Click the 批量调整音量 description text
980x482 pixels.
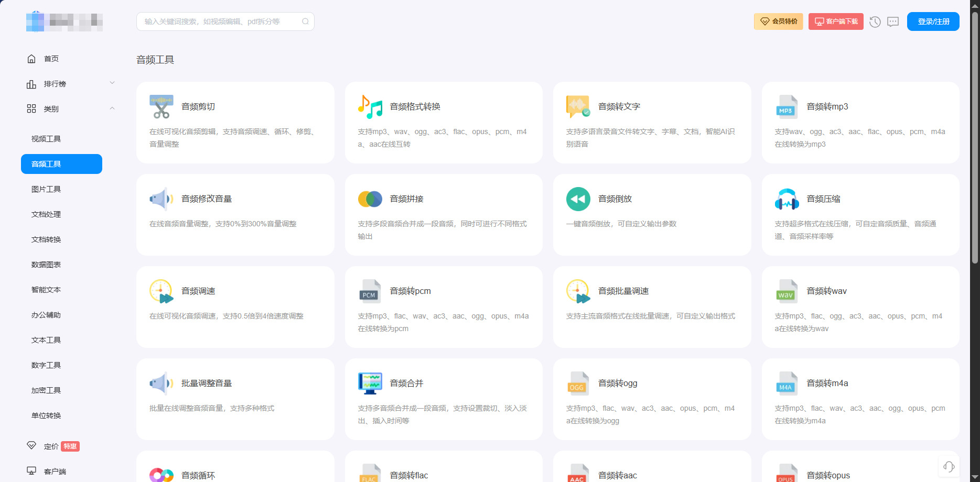coord(212,409)
